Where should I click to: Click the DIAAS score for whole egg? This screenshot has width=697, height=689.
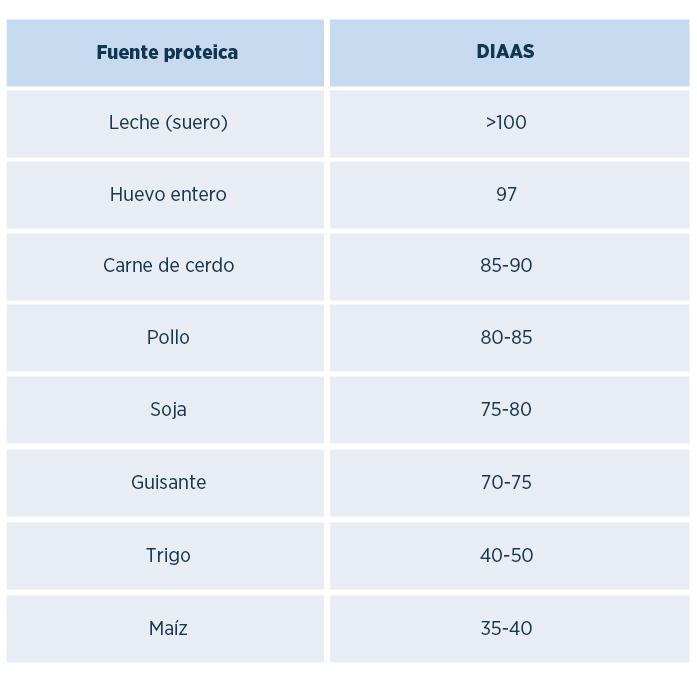click(506, 195)
